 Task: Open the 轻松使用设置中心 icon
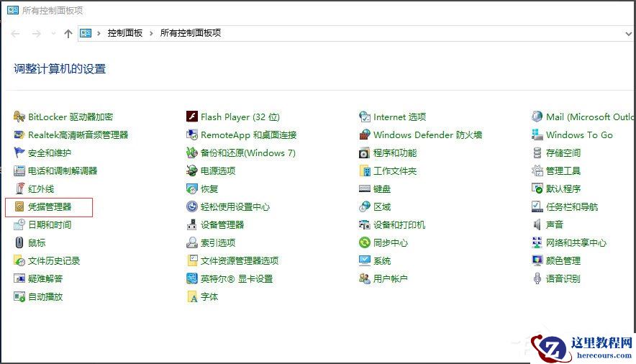192,206
